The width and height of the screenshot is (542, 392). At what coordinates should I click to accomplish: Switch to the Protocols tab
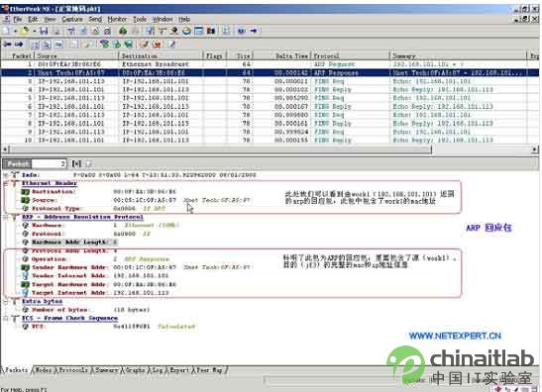pos(73,370)
